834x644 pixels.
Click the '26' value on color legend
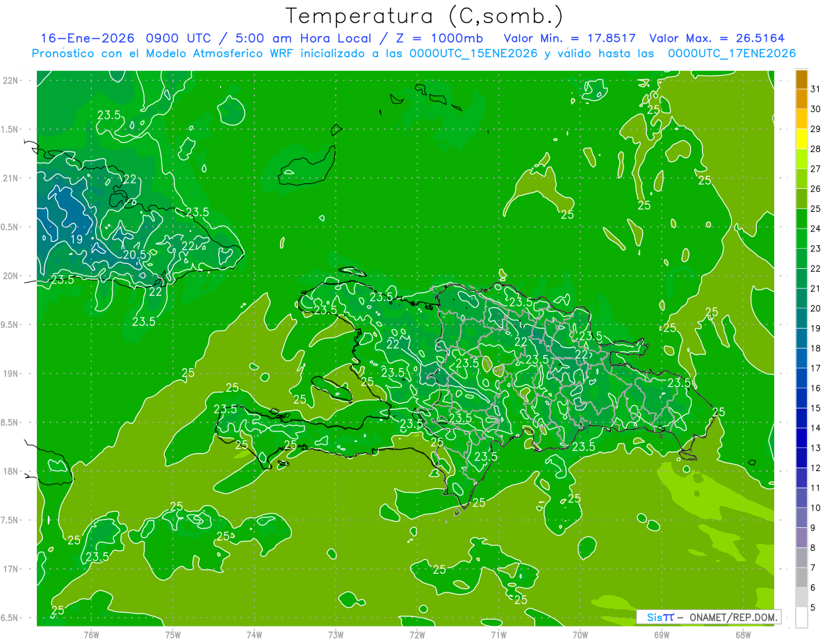815,188
